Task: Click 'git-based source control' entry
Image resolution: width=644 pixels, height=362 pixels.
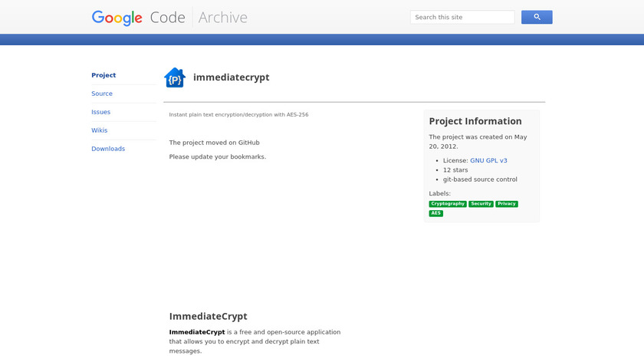Action: point(480,179)
